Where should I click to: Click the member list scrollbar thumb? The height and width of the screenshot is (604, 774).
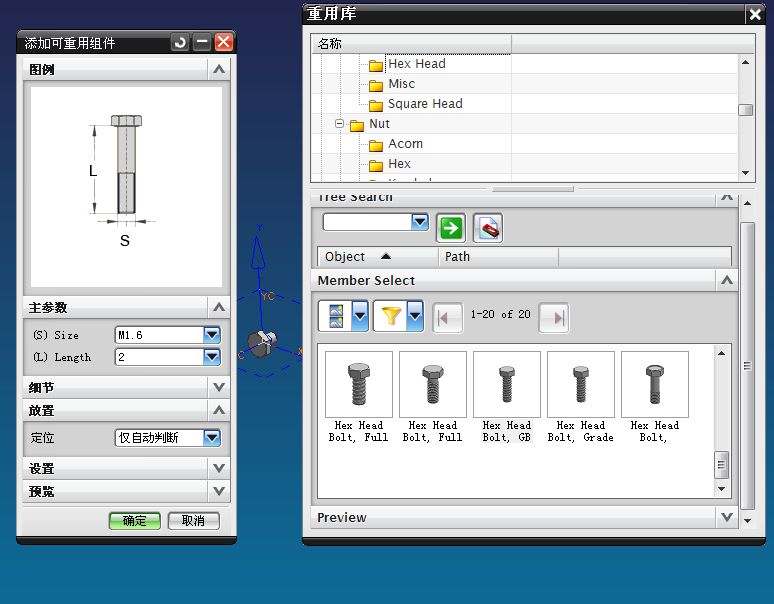pos(721,464)
